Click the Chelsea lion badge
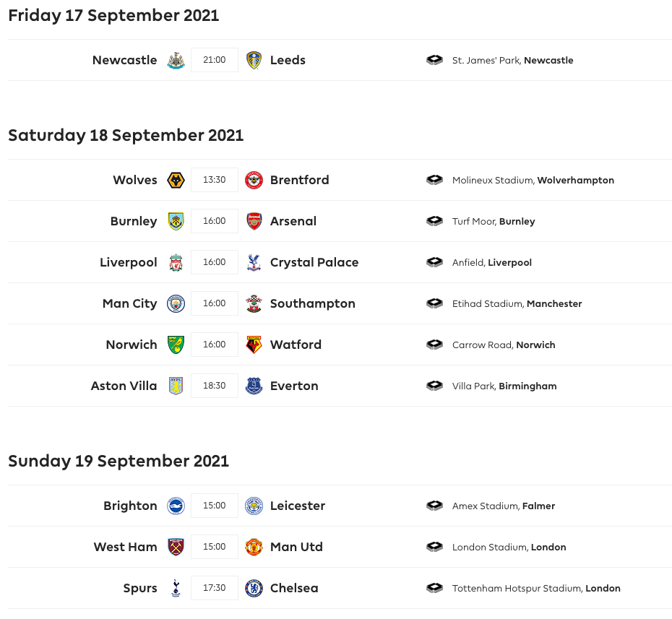 point(254,588)
